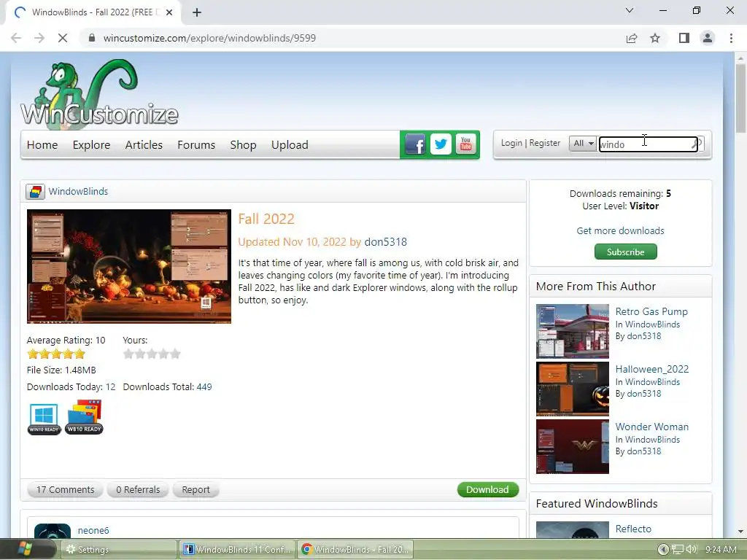
Task: Open the Halloween_2022 link
Action: pyautogui.click(x=651, y=369)
